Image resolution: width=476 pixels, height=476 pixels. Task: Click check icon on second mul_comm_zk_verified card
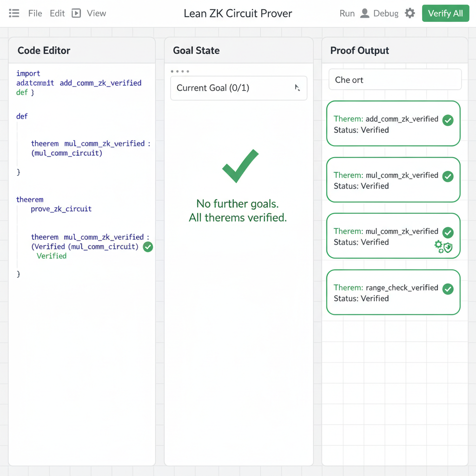tap(448, 232)
